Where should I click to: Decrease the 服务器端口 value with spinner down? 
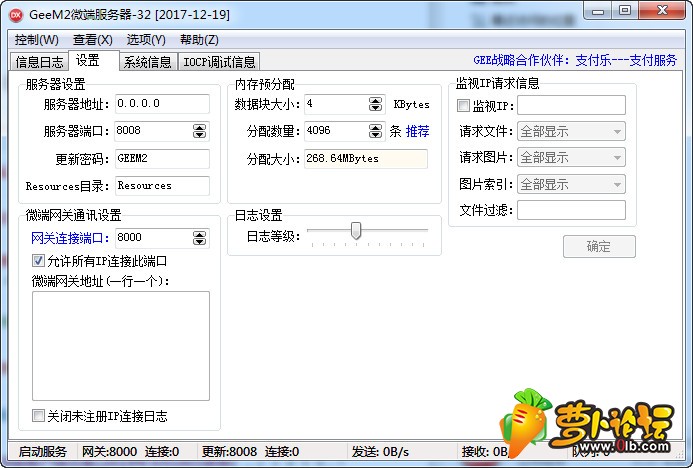(x=200, y=135)
